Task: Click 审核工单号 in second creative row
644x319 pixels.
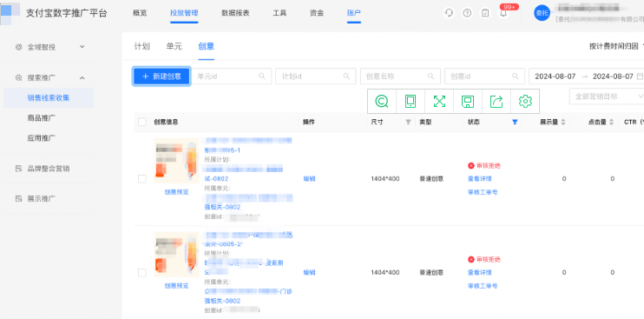Action: [483, 286]
